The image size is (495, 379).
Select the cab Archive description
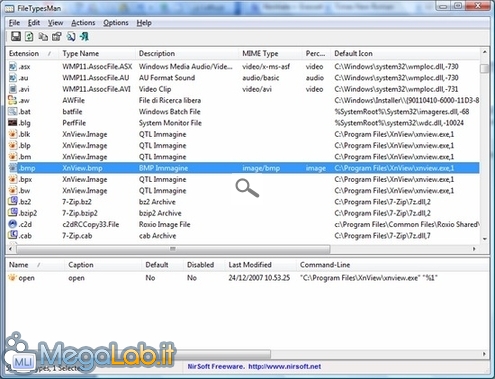(x=157, y=236)
